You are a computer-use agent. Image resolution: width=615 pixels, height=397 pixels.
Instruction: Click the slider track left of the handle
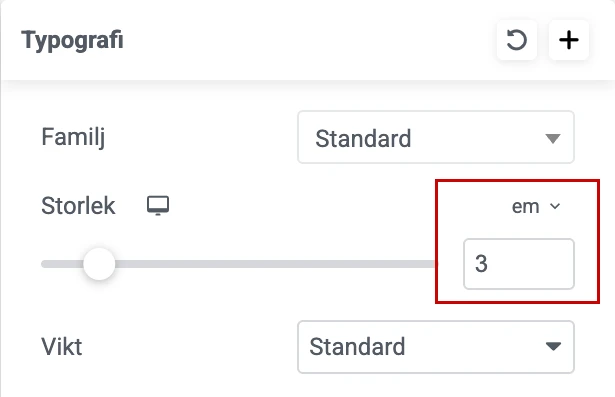(x=62, y=264)
